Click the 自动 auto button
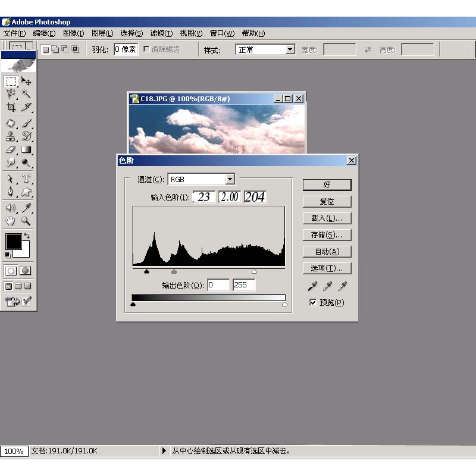The width and height of the screenshot is (476, 476). (x=327, y=252)
